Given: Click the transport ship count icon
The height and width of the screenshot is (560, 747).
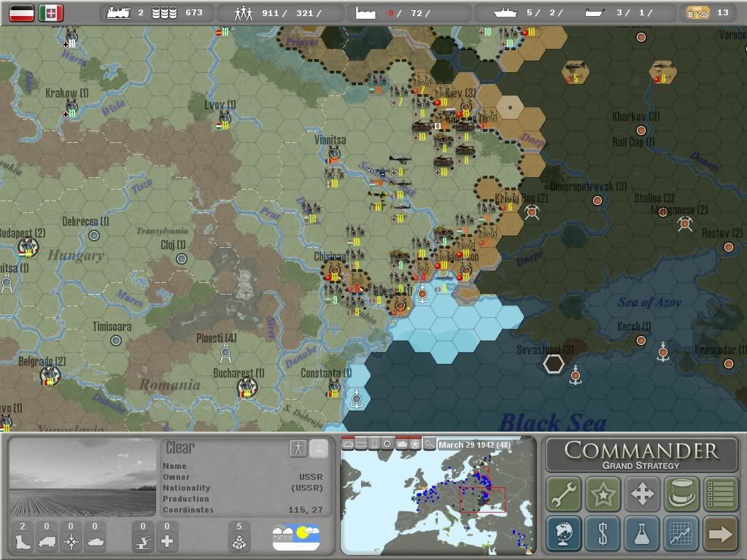Looking at the screenshot, I should click(x=595, y=13).
